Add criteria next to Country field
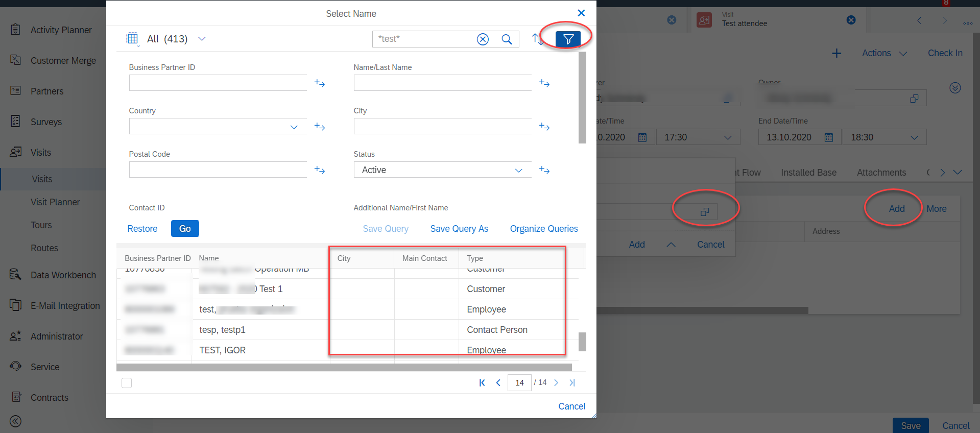This screenshot has height=433, width=980. point(320,127)
